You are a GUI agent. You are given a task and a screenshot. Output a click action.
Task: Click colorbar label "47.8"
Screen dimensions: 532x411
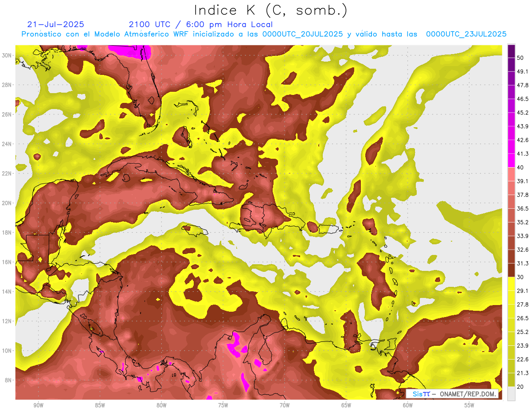pyautogui.click(x=523, y=85)
